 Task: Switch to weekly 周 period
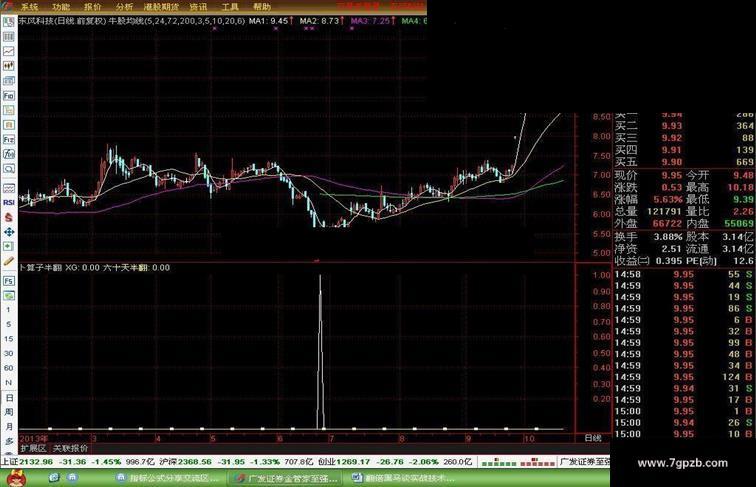pos(9,413)
